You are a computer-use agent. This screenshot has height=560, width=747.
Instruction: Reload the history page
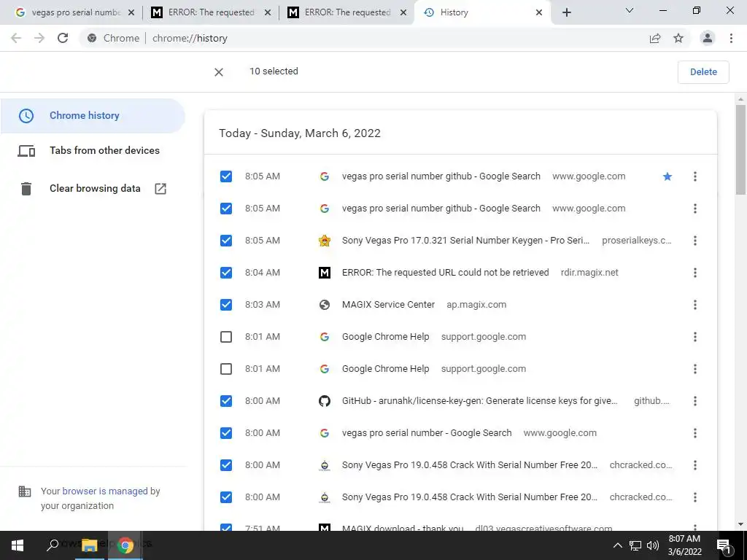[63, 38]
